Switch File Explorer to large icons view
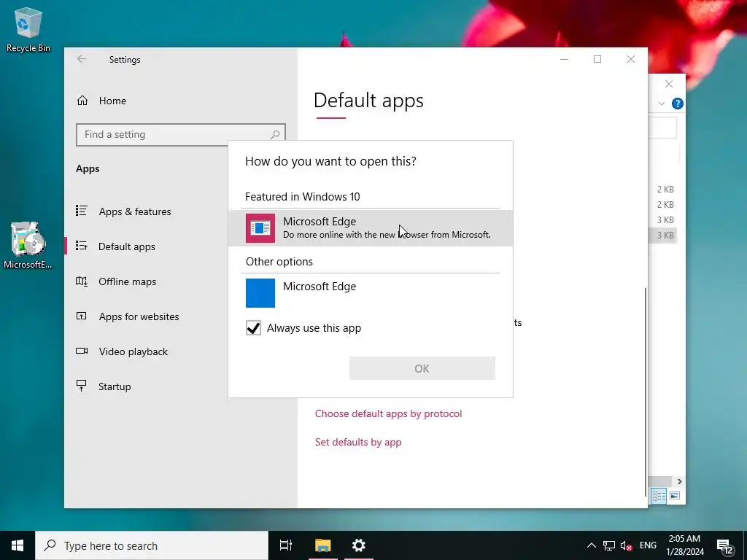The width and height of the screenshot is (747, 560). click(675, 496)
